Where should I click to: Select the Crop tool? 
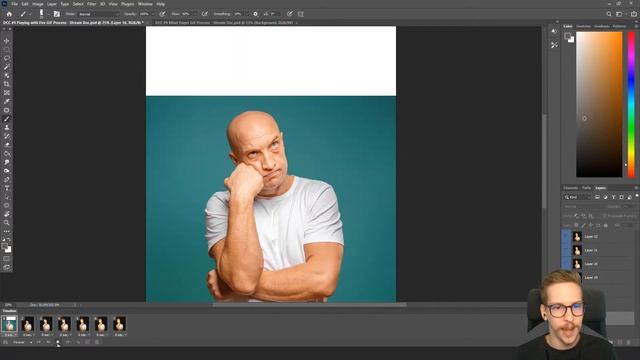pos(7,84)
